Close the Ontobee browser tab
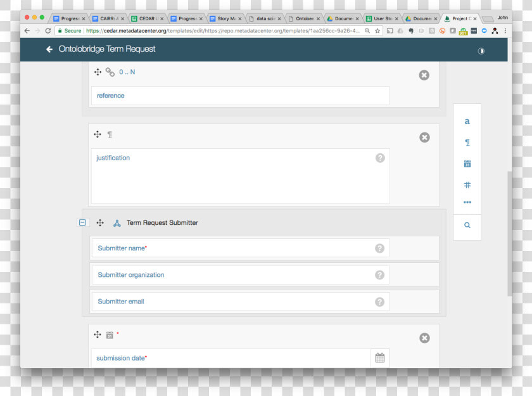Viewport: 532px width, 396px height. [x=318, y=19]
